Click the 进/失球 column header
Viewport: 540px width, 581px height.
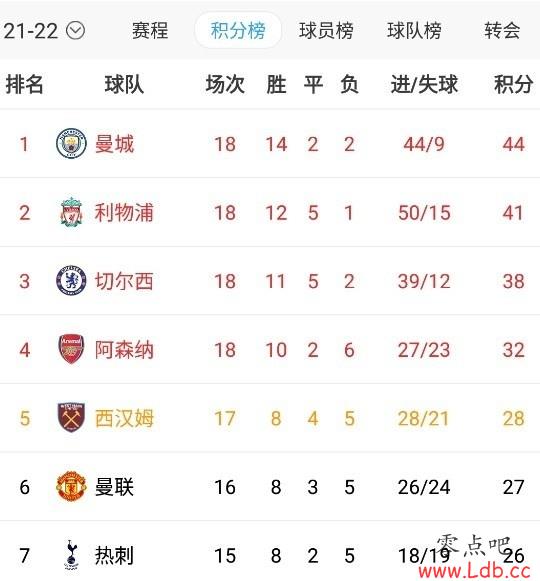[x=424, y=84]
